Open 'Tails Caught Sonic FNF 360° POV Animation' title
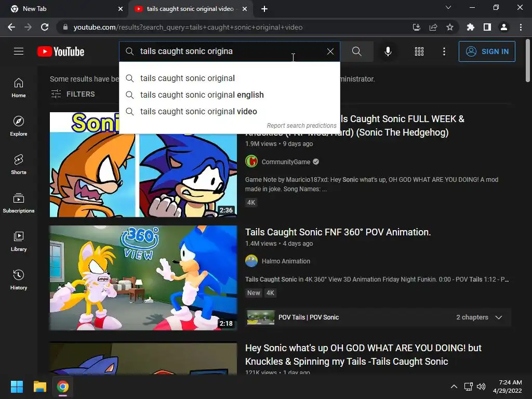 (338, 232)
